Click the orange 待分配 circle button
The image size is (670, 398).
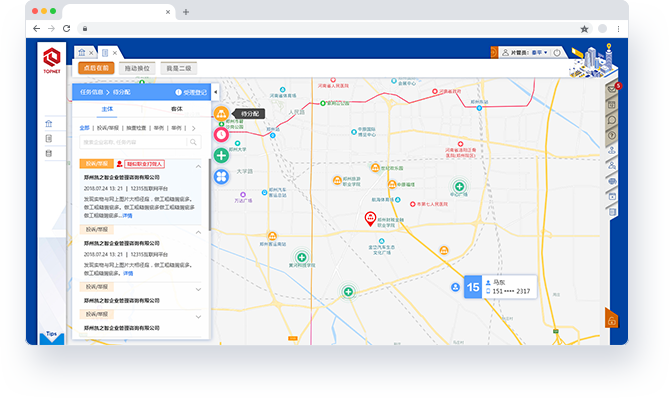(221, 114)
